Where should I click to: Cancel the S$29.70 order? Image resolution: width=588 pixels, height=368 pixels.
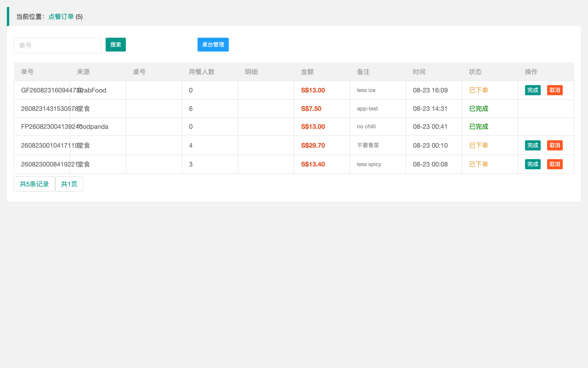[x=555, y=145]
